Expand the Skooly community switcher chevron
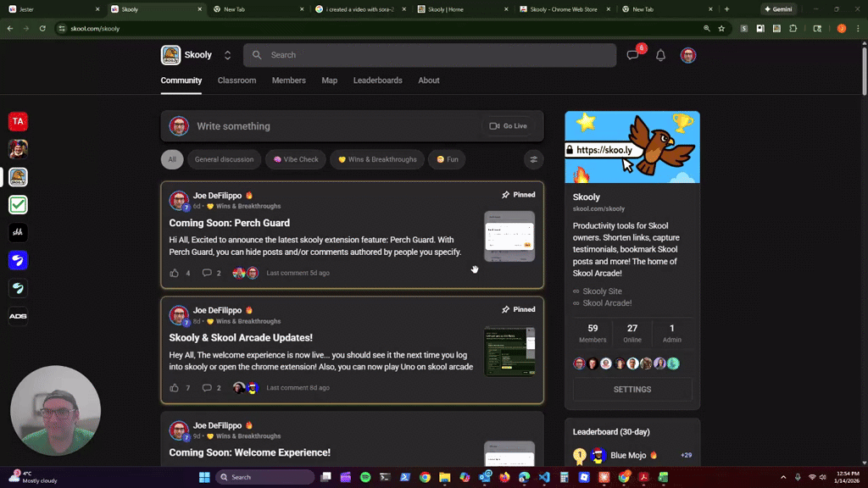The image size is (868, 488). (x=226, y=54)
